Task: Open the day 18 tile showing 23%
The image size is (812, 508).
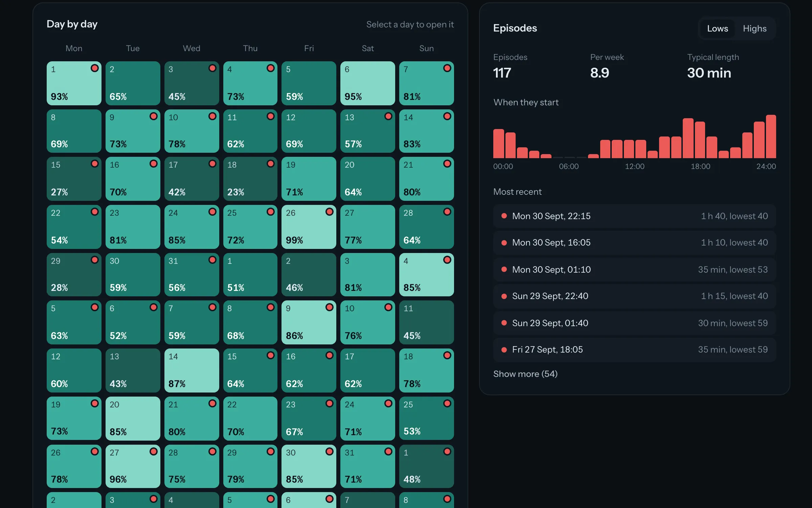Action: click(x=250, y=179)
